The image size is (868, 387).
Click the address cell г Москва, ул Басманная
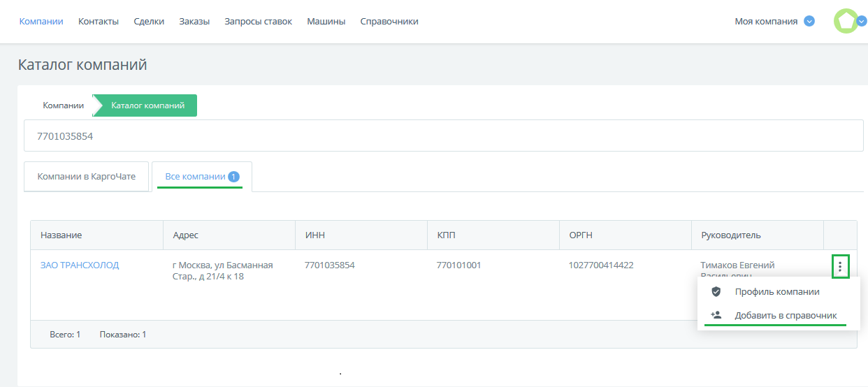222,271
